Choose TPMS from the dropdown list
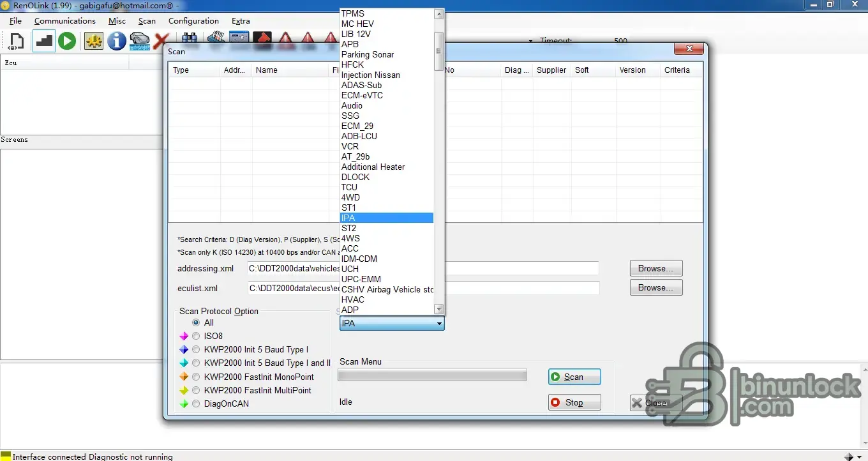 [387, 13]
